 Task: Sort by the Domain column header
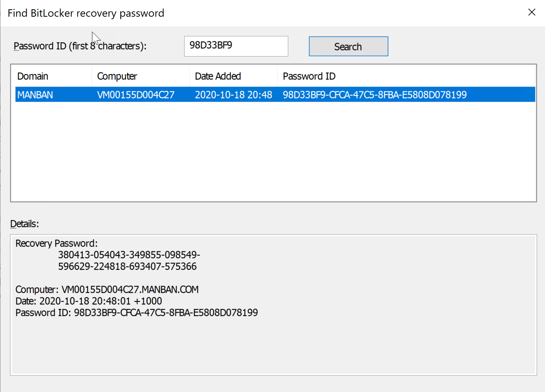coord(33,76)
